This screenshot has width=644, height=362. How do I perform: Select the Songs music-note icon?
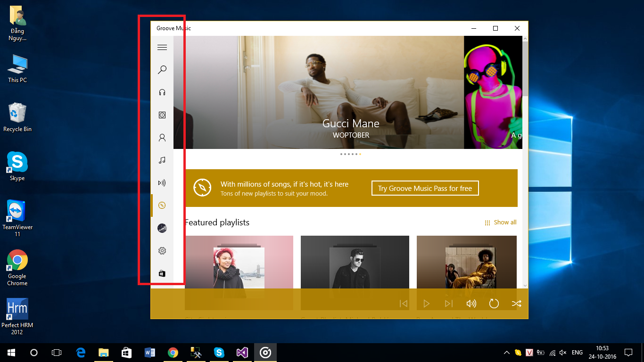(162, 160)
